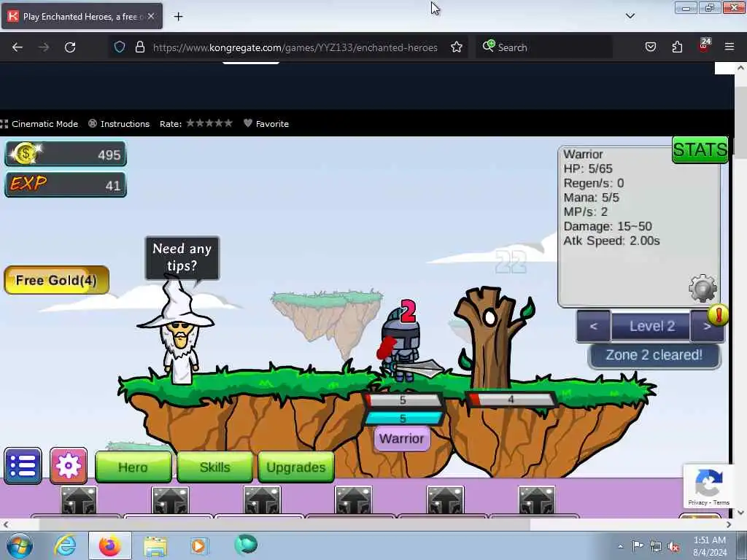This screenshot has width=747, height=560.
Task: Go to next level with right arrow
Action: (706, 326)
